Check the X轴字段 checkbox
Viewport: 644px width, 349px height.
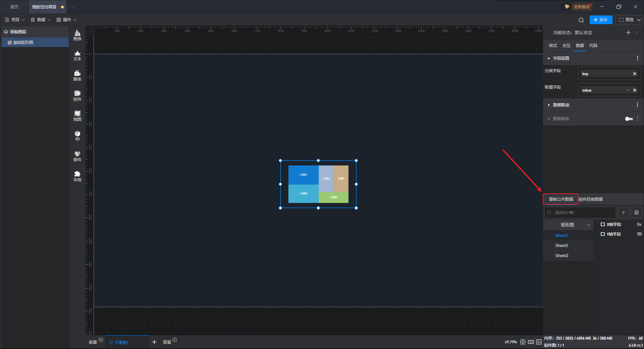[603, 225]
